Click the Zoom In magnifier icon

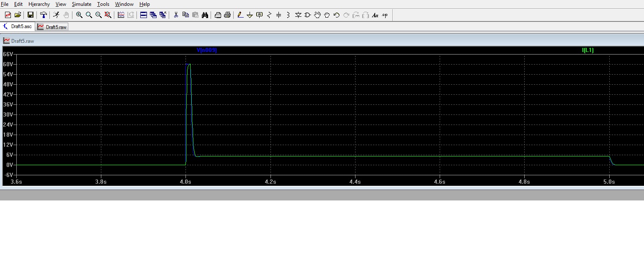pos(79,15)
